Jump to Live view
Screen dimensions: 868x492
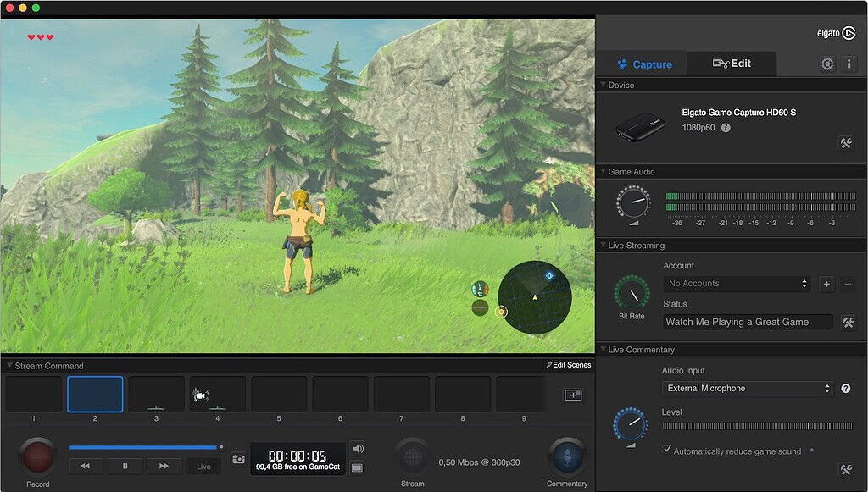pos(203,467)
